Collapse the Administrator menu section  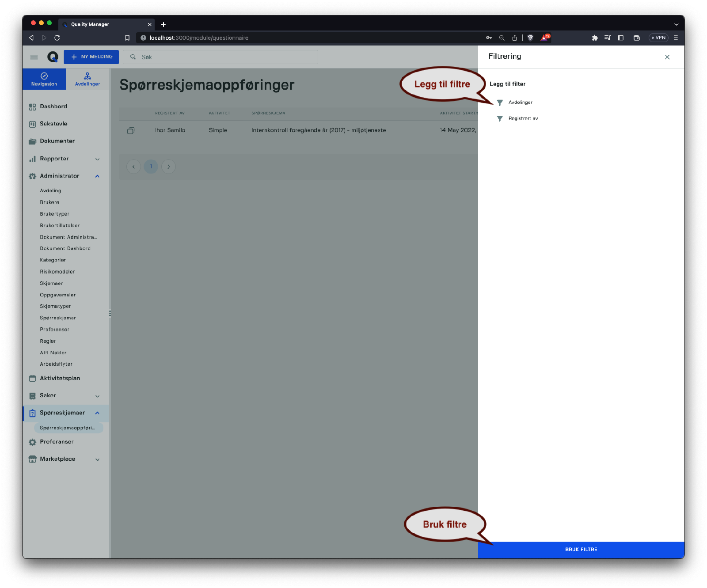[97, 176]
